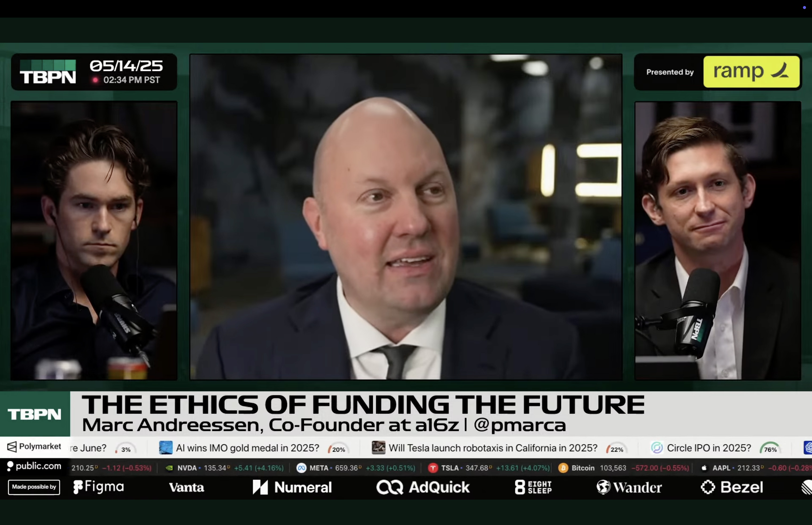The width and height of the screenshot is (812, 525).
Task: Click the Polymarket logo in ticker
Action: 34,447
